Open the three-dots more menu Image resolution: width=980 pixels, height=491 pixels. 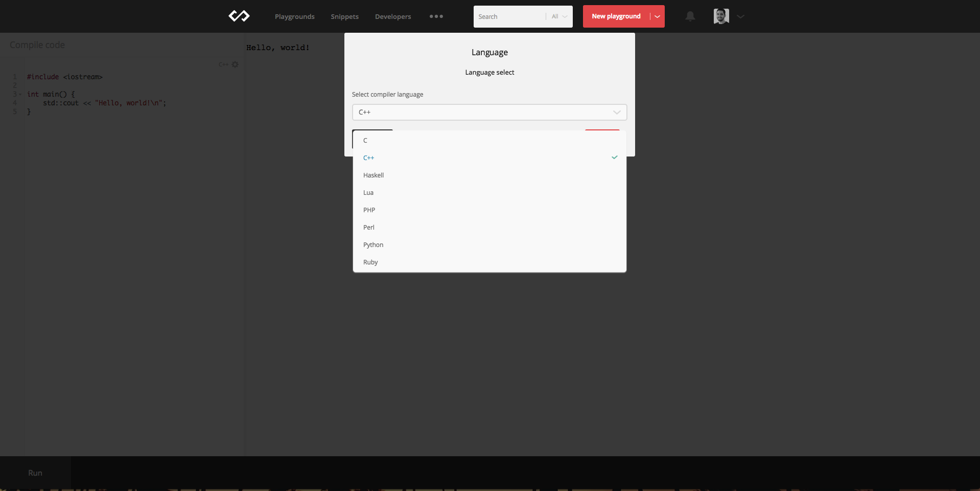pos(436,16)
